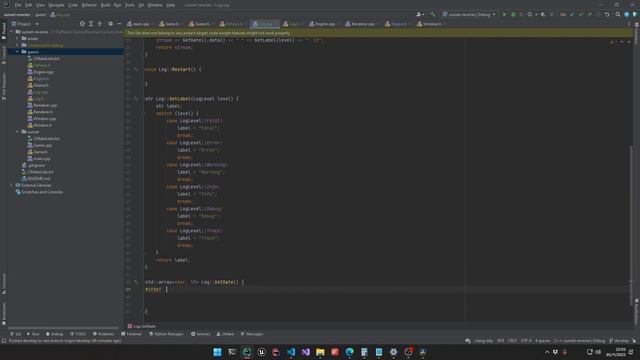Open the Git tool window tab
This screenshot has height=360, width=640.
16,334
